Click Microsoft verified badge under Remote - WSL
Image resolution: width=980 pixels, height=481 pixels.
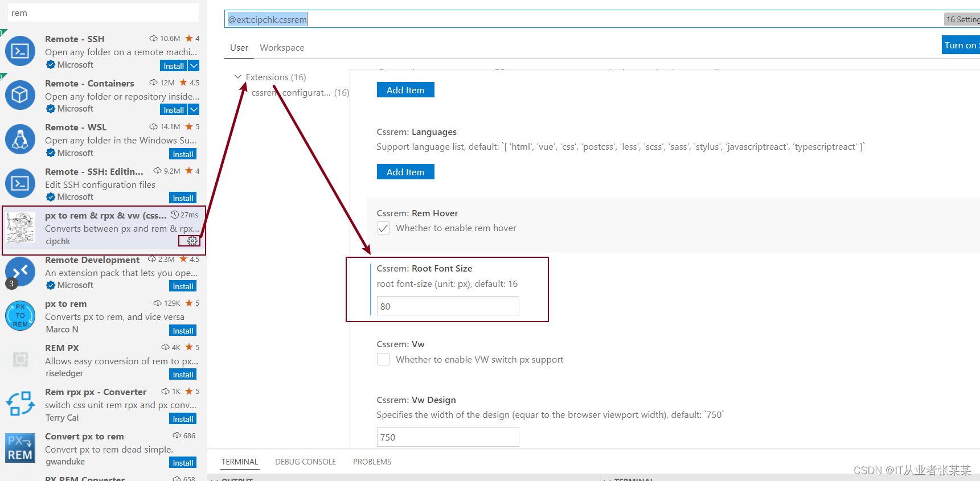51,153
